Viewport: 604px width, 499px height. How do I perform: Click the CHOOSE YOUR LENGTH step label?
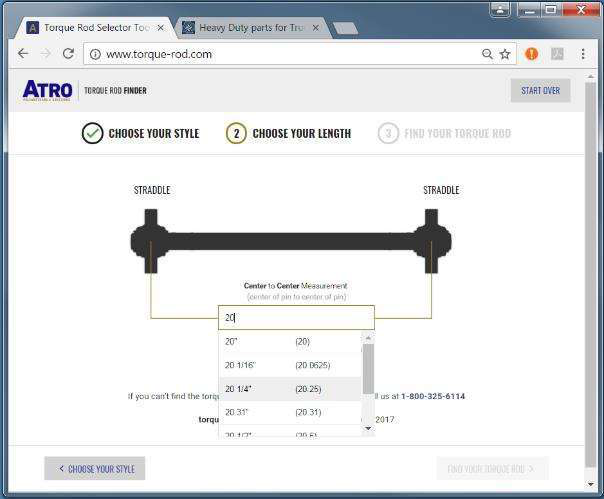coord(302,133)
